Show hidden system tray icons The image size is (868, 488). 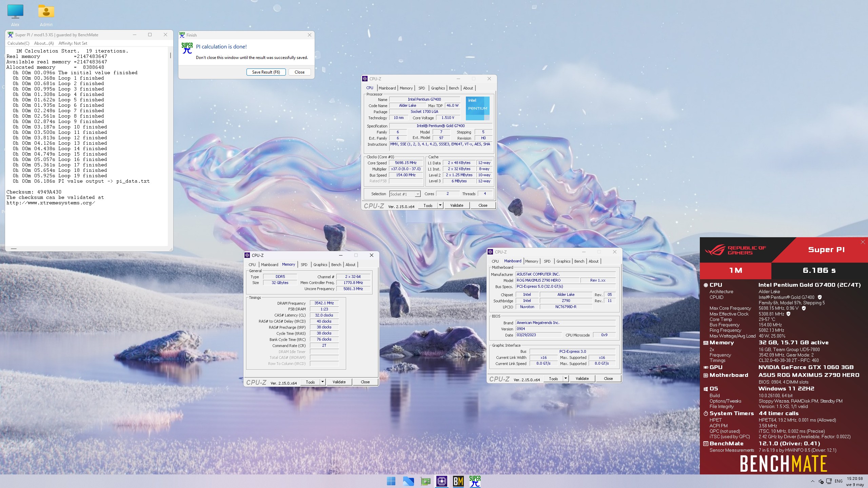pos(812,481)
